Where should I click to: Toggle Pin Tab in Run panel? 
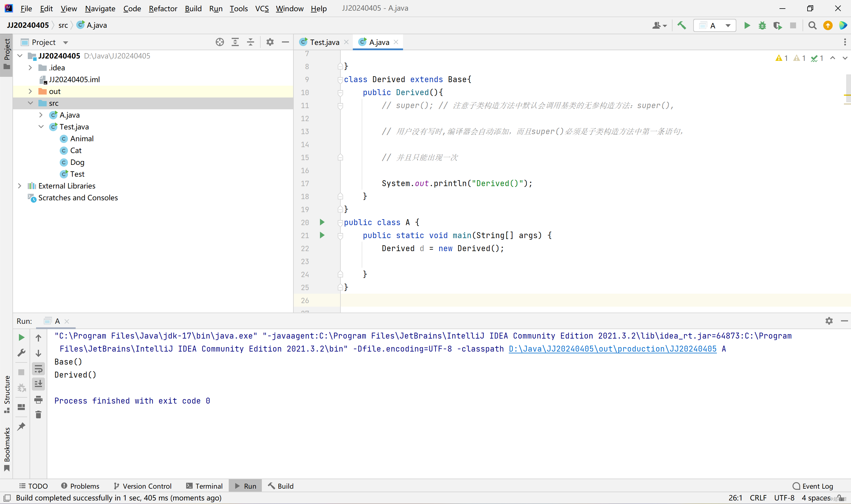click(x=21, y=427)
